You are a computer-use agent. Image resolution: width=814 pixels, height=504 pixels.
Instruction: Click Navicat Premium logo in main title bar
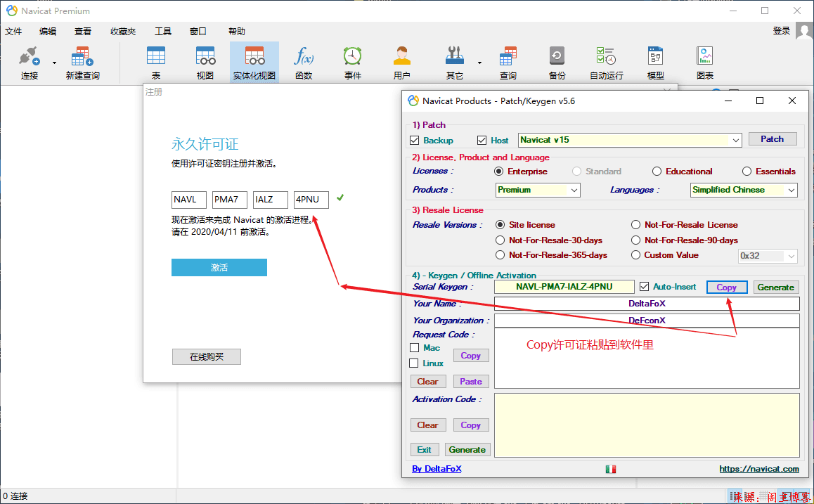11,11
